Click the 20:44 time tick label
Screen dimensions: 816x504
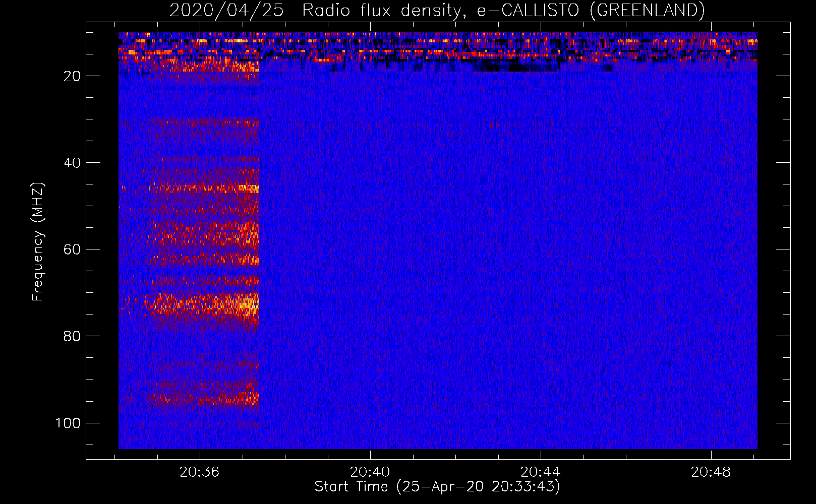[540, 472]
